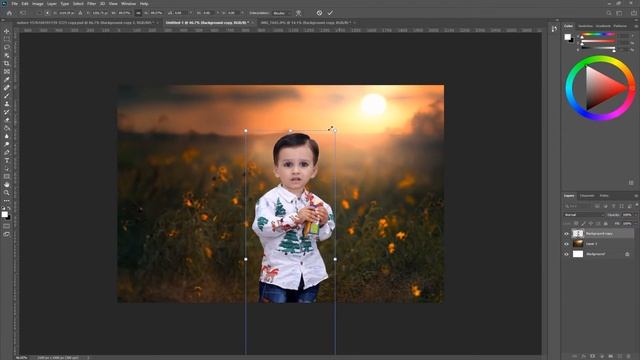Screen dimensions: 640x360
Task: Open the layer Opacity dropdown arrow
Action: pyautogui.click(x=635, y=215)
